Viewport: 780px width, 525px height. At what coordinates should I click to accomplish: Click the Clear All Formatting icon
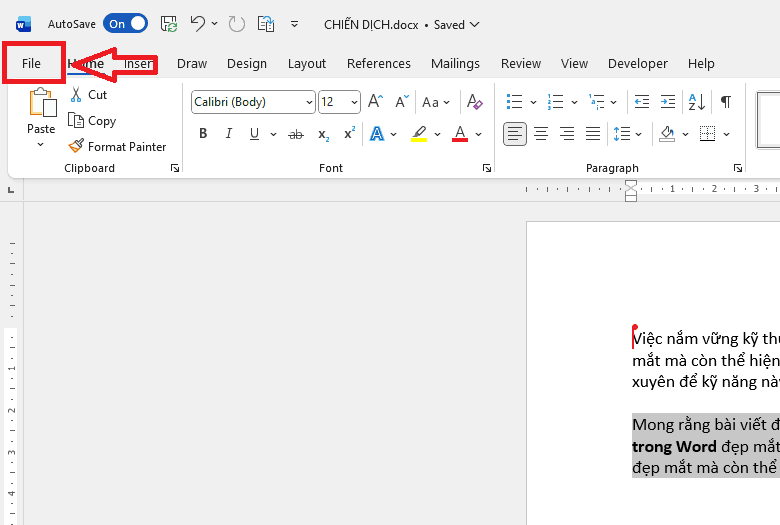tap(475, 102)
